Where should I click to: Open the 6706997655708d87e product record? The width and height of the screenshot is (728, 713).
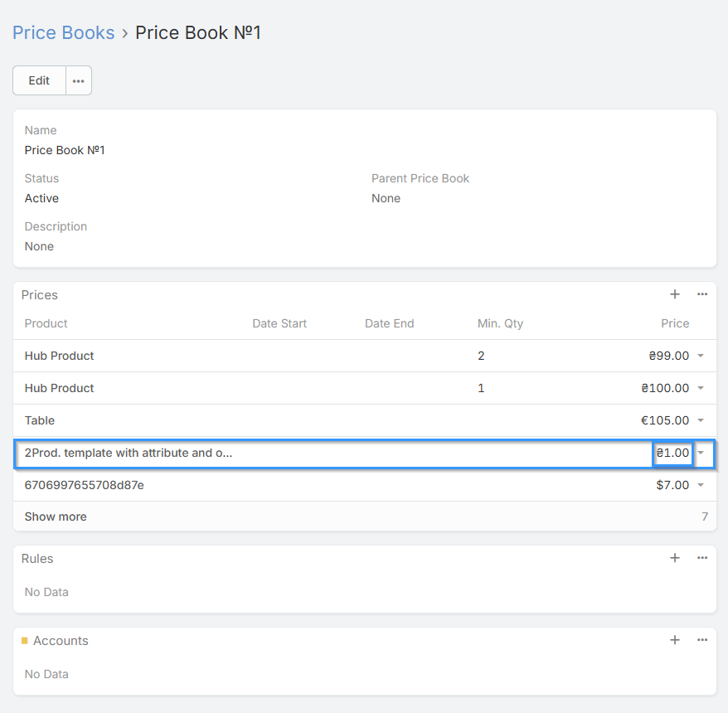84,485
